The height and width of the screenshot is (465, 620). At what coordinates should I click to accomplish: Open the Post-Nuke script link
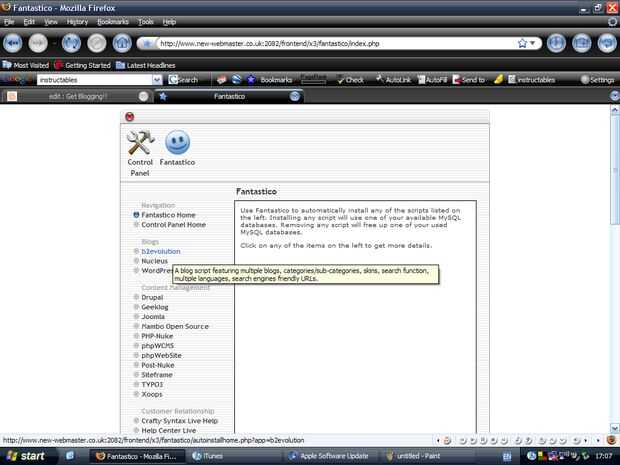point(158,365)
